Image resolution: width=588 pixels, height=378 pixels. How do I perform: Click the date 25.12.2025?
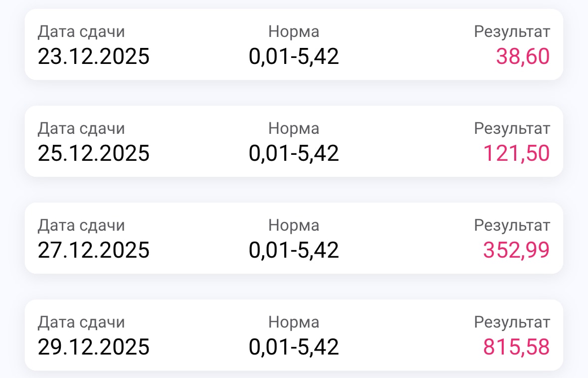tap(94, 153)
